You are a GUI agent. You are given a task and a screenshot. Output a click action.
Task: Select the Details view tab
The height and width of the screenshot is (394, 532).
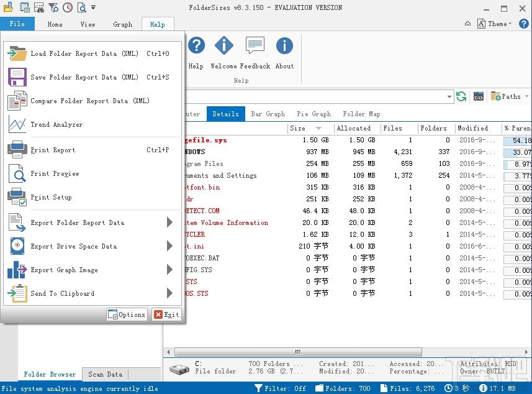pos(225,114)
